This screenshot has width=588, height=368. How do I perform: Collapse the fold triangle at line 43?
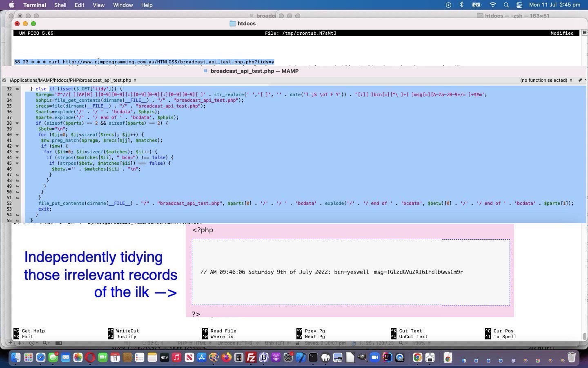(x=17, y=152)
